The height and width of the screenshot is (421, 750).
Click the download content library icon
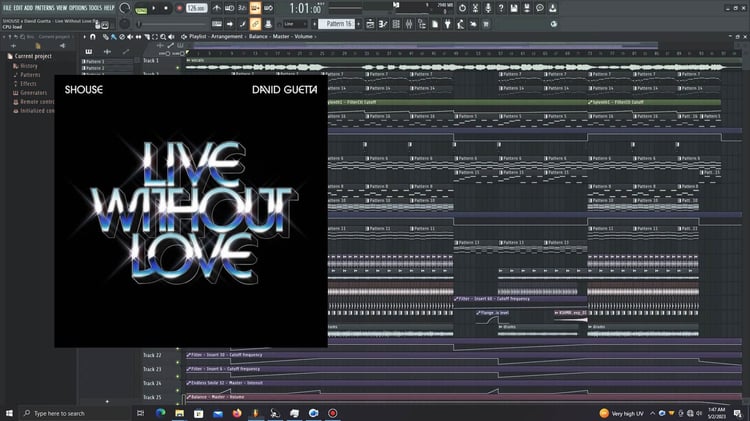[x=552, y=8]
